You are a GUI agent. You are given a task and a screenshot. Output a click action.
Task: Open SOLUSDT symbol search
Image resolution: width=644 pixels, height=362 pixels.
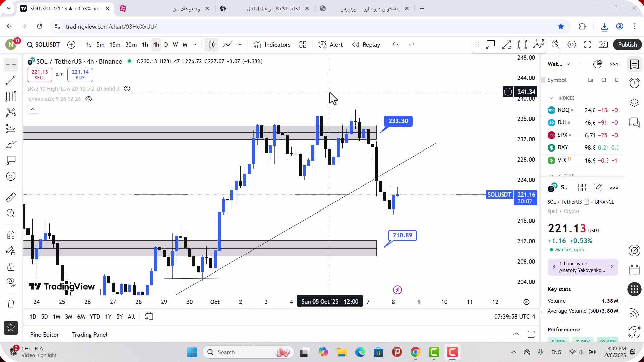(44, 45)
